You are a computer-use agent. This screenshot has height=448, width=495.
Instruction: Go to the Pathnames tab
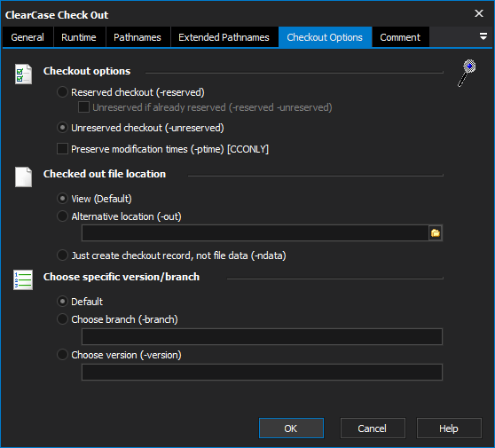pos(137,37)
